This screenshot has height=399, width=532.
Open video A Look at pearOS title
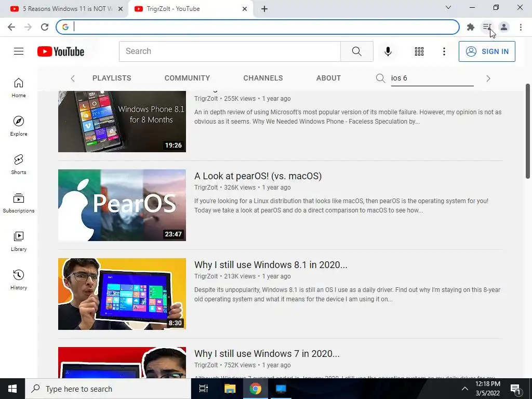[x=258, y=176]
